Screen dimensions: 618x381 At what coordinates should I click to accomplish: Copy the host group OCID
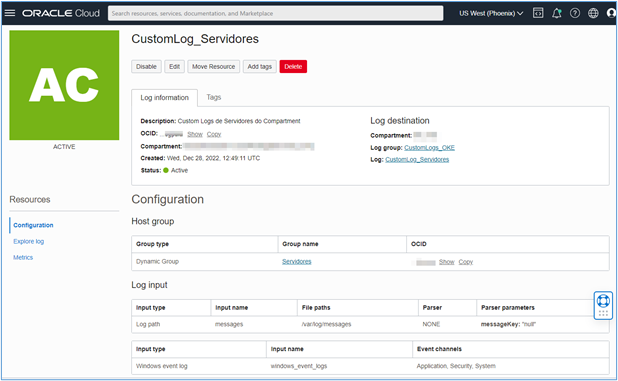point(465,262)
